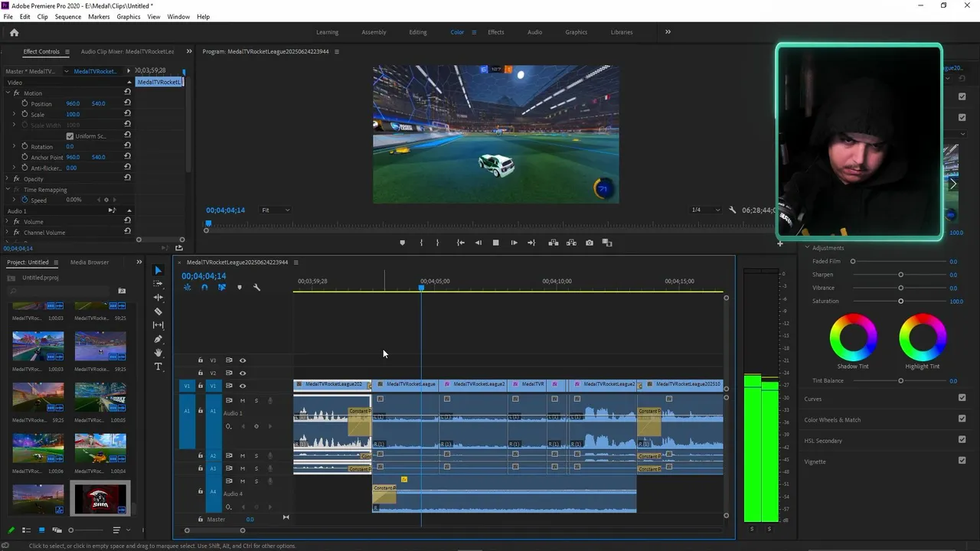The height and width of the screenshot is (551, 980).
Task: Toggle V3 track output eye
Action: 243,360
